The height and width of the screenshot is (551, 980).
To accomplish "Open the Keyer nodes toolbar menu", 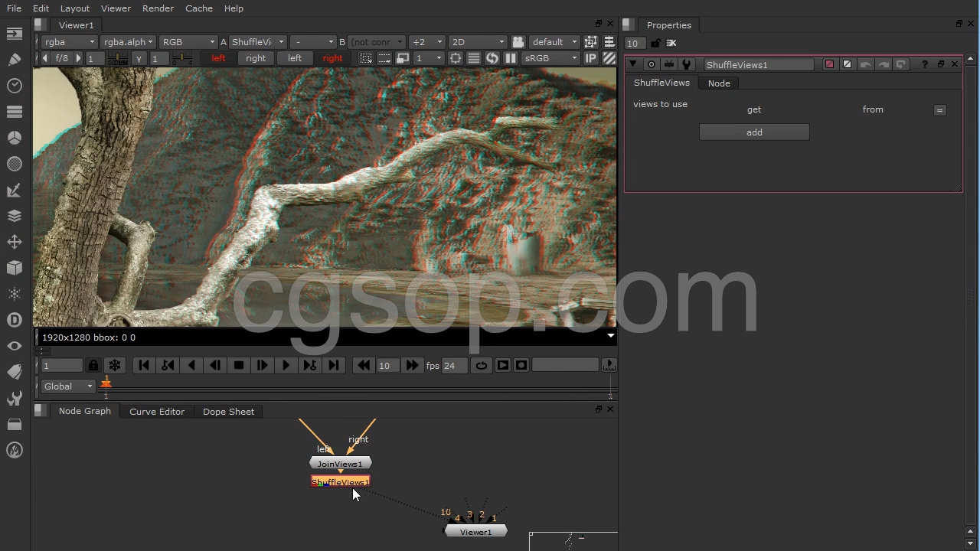I will (x=14, y=190).
